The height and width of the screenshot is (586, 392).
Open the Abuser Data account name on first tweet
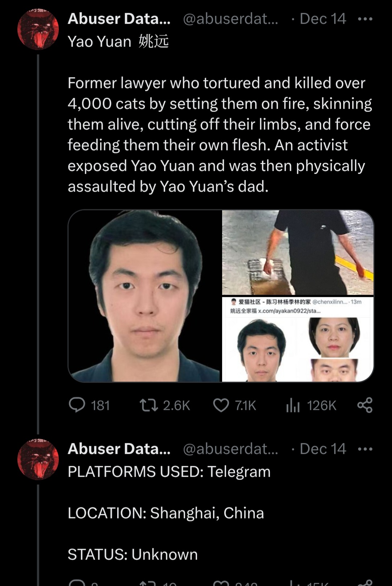pyautogui.click(x=119, y=19)
